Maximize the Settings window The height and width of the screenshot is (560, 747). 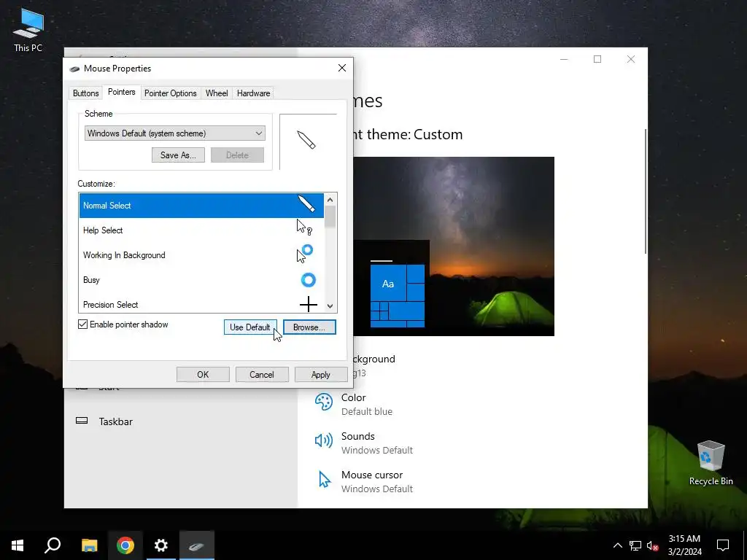[597, 59]
